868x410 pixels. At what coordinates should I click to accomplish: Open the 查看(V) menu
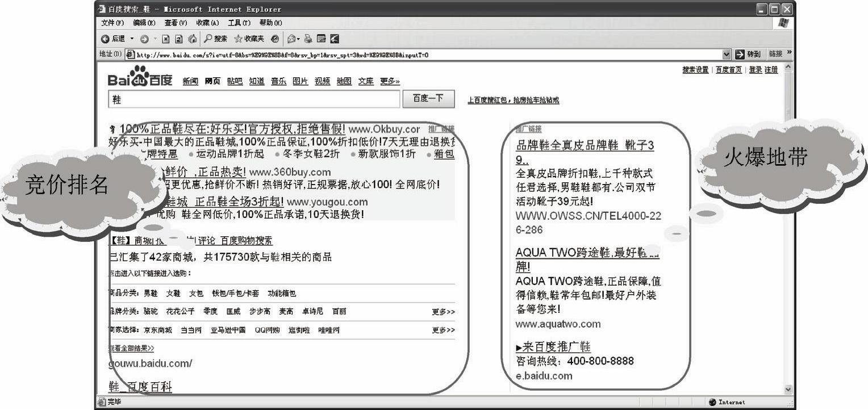pos(176,23)
